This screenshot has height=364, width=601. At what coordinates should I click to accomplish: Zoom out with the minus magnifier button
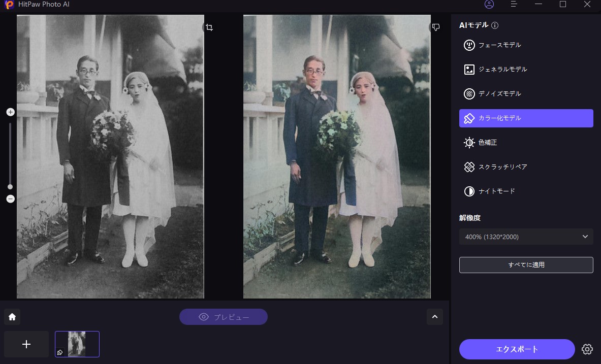(10, 199)
